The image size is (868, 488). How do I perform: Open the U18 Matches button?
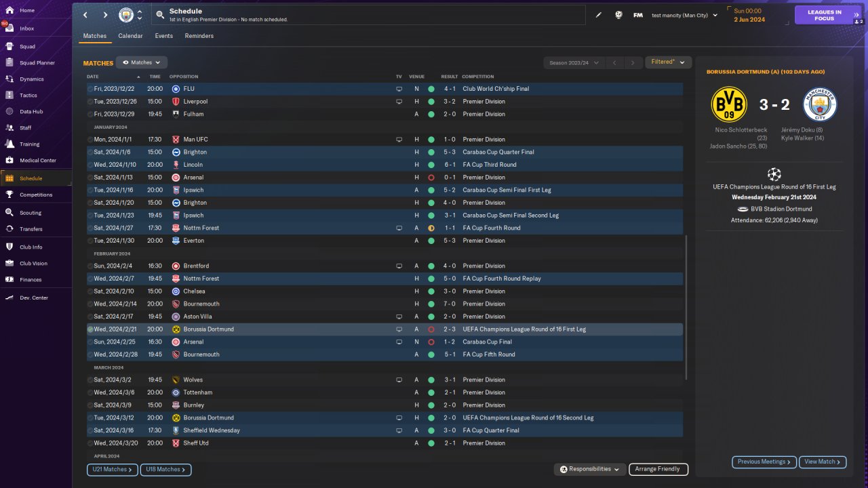click(166, 469)
